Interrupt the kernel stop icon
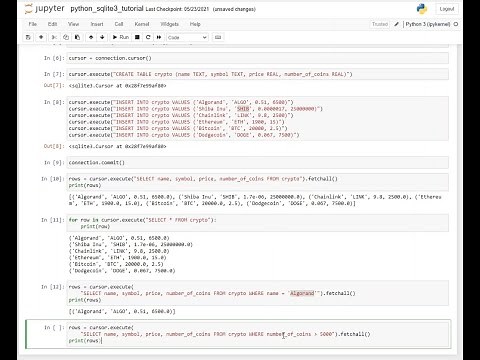480x360 pixels. [137, 37]
